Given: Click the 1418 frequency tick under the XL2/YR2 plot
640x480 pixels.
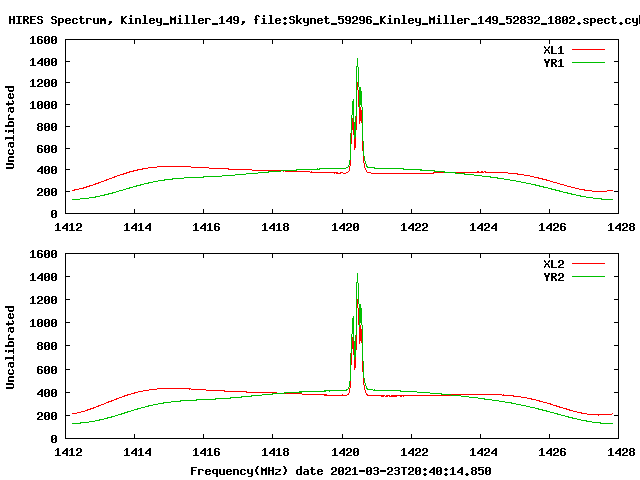Looking at the screenshot, I should (x=275, y=452).
